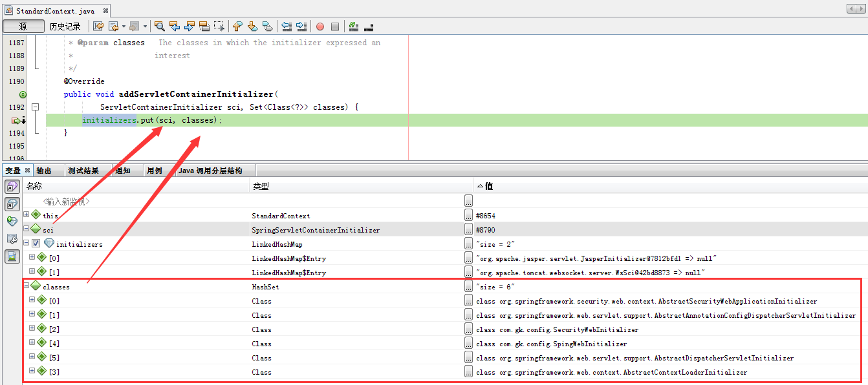This screenshot has width=868, height=385.
Task: Click the find selection magnifier icon
Action: pyautogui.click(x=159, y=26)
